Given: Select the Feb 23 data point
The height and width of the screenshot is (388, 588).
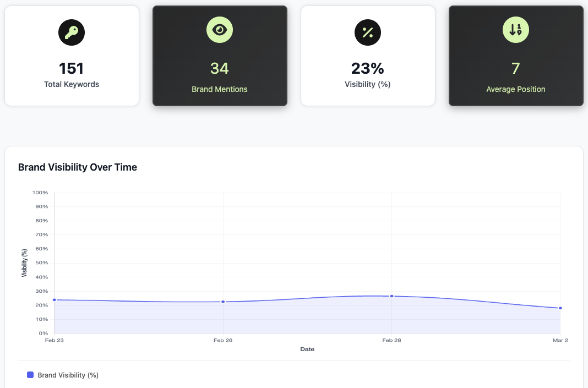Looking at the screenshot, I should [55, 300].
